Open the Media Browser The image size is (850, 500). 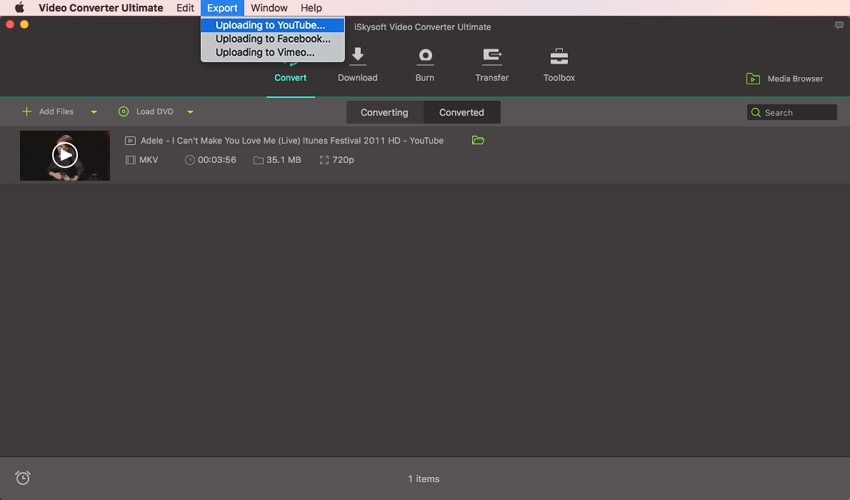click(x=785, y=79)
